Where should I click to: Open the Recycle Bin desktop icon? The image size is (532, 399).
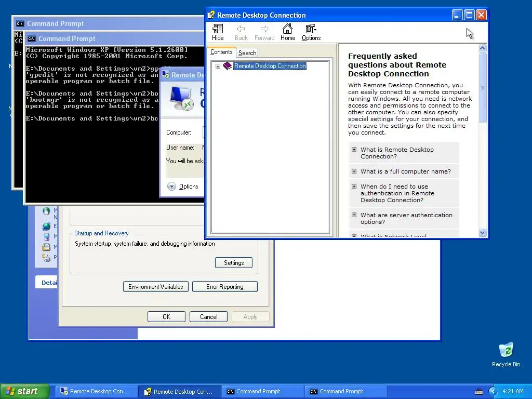pos(506,354)
